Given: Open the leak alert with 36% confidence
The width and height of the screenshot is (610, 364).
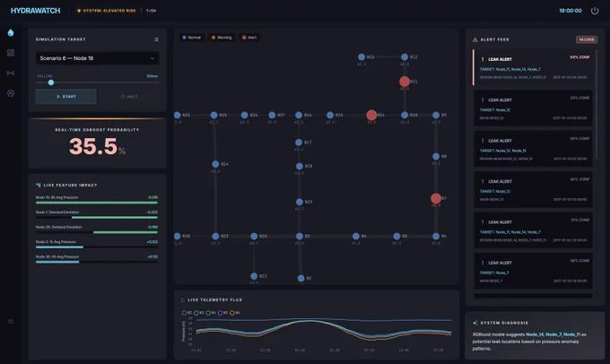Looking at the screenshot, I should pyautogui.click(x=533, y=271).
